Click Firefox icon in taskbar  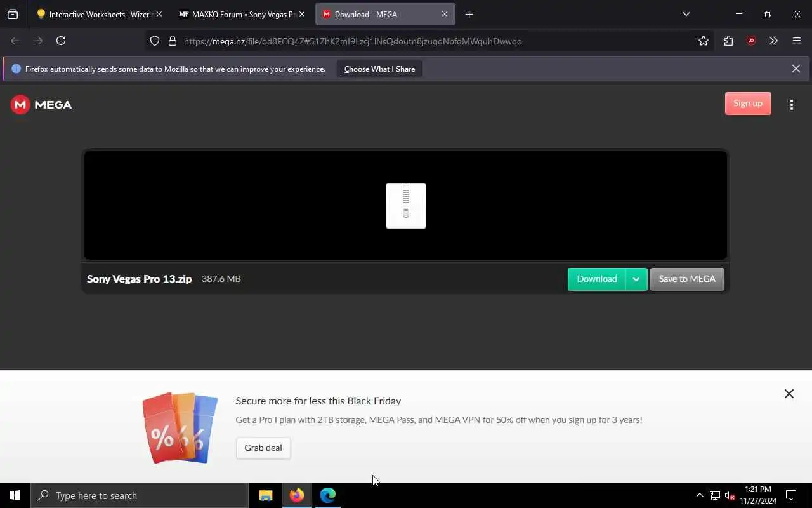click(297, 495)
